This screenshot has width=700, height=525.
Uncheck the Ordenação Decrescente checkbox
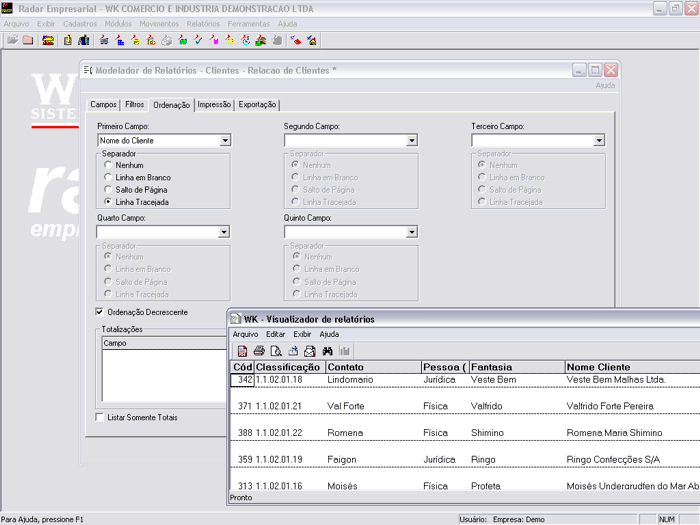click(99, 312)
